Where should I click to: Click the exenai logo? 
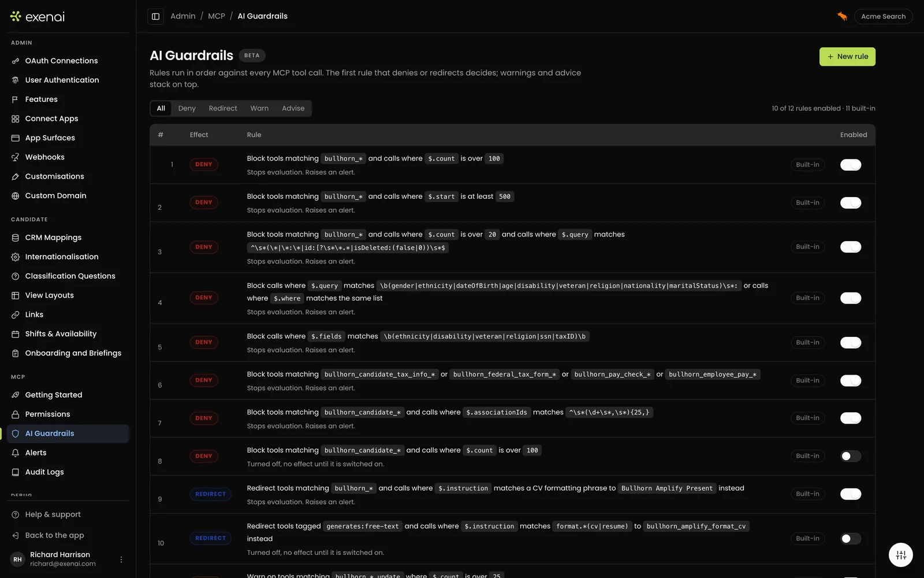click(x=38, y=17)
